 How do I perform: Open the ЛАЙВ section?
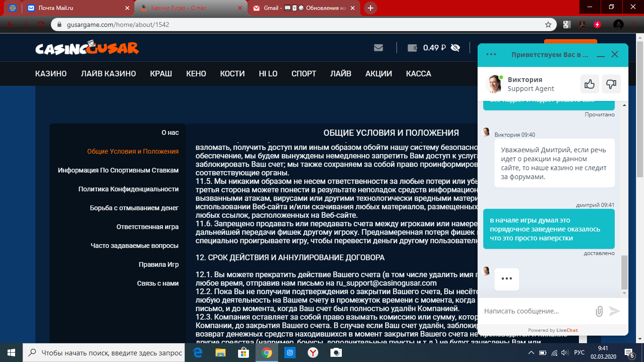tap(341, 74)
